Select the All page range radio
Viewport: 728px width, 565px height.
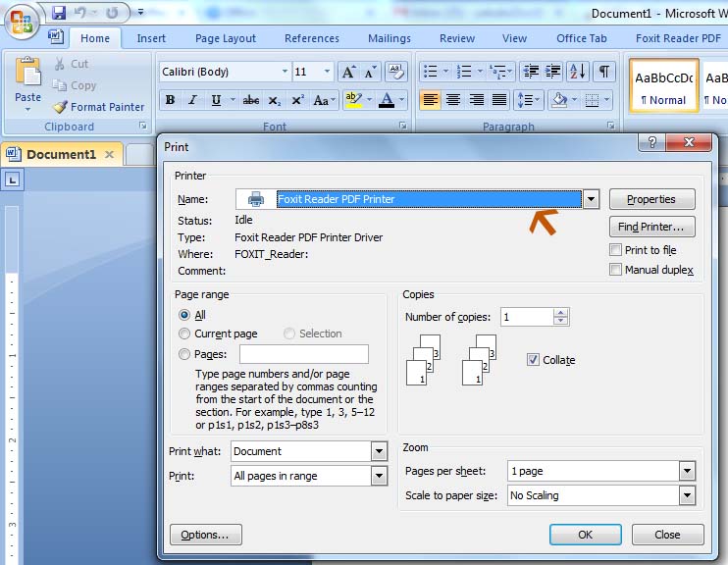(x=184, y=315)
